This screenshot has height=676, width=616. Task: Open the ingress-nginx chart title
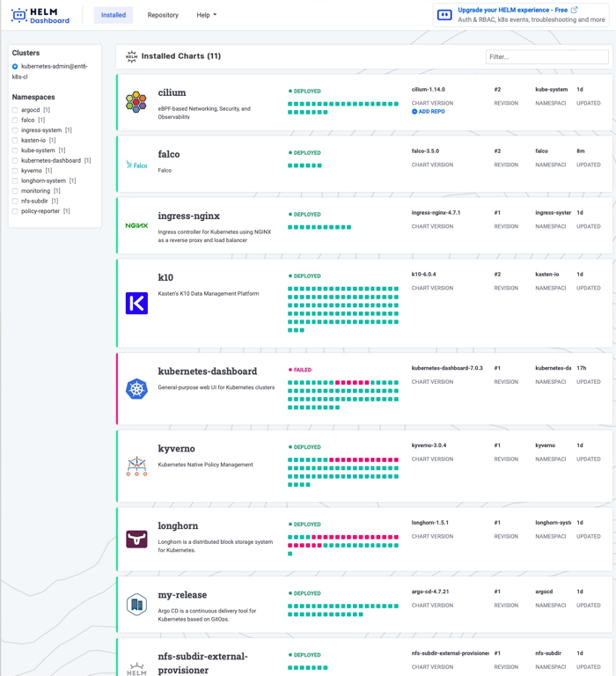point(189,216)
